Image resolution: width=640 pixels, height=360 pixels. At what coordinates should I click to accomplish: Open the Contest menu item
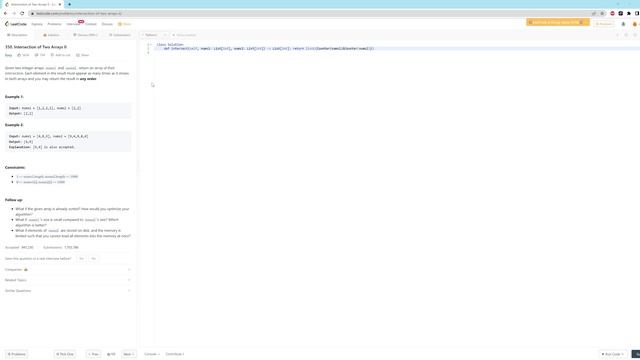[91, 24]
